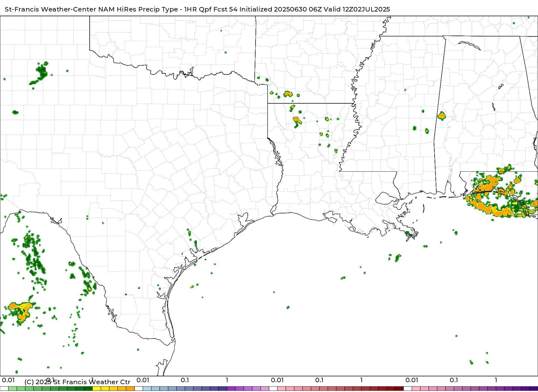Click the 0.1 label above pink-red legend scale
Image resolution: width=538 pixels, height=392 pixels.
[x=319, y=380]
